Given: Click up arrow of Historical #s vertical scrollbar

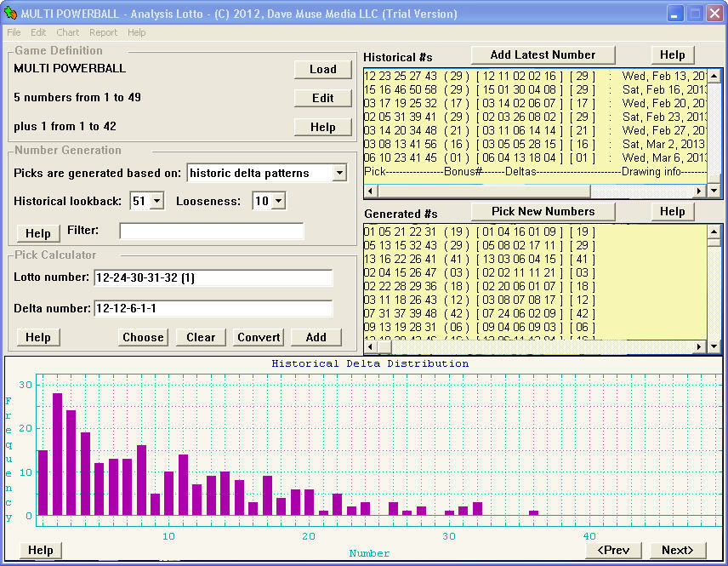Looking at the screenshot, I should click(714, 75).
